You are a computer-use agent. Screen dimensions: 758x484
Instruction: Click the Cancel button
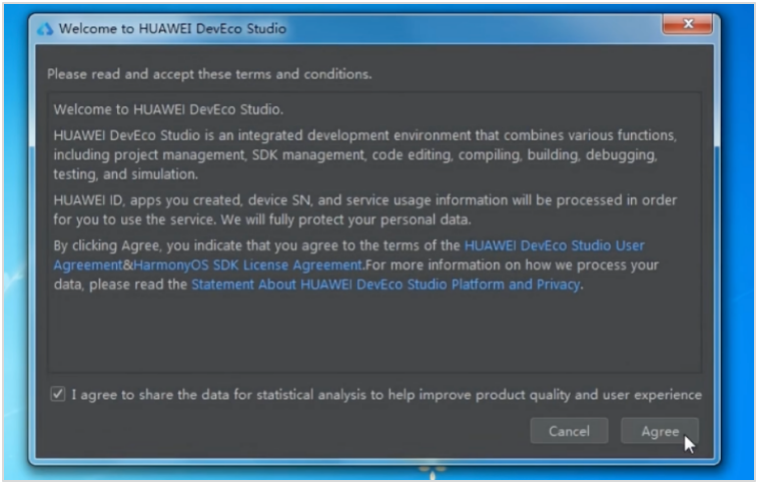[569, 431]
